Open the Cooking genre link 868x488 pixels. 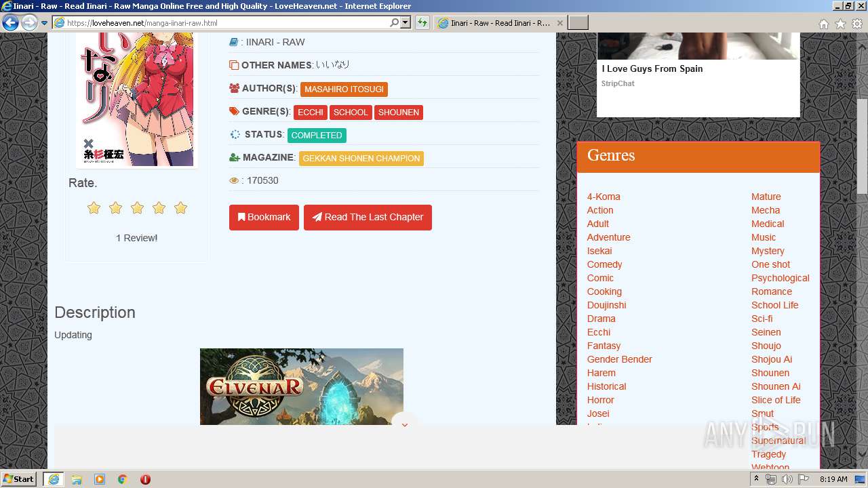pyautogui.click(x=604, y=292)
